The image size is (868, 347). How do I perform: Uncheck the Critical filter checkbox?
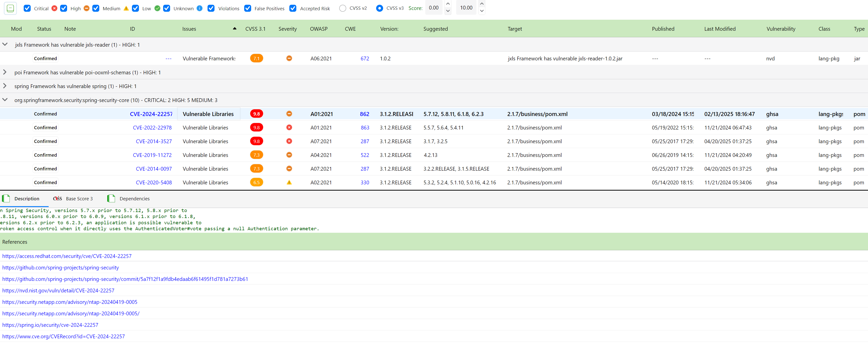(x=27, y=8)
